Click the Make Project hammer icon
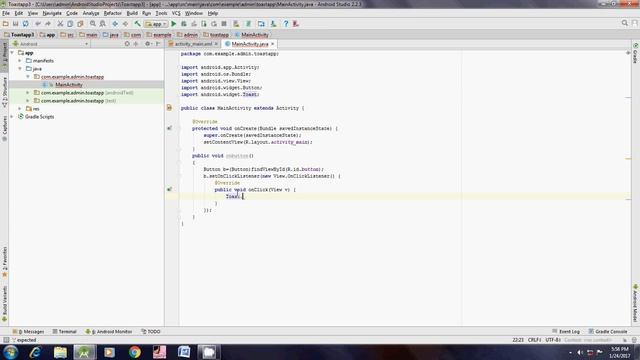 coord(138,24)
